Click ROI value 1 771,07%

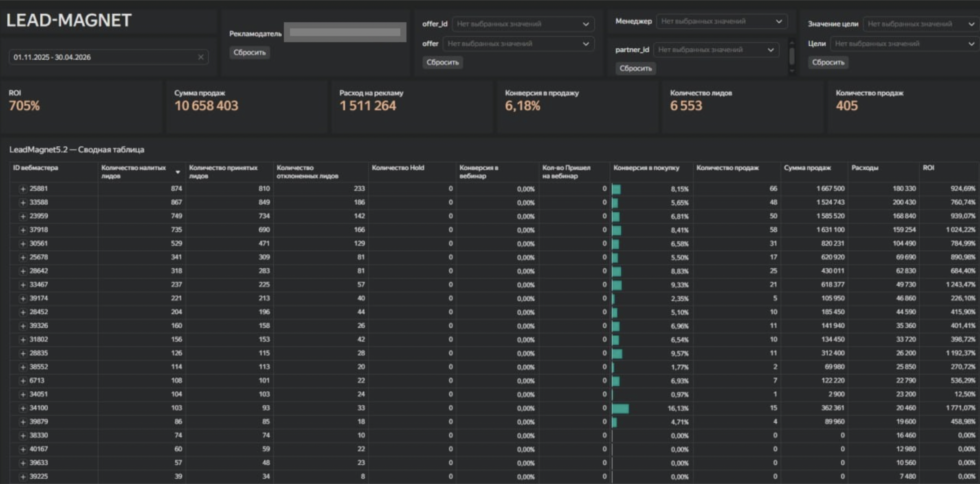pyautogui.click(x=960, y=408)
